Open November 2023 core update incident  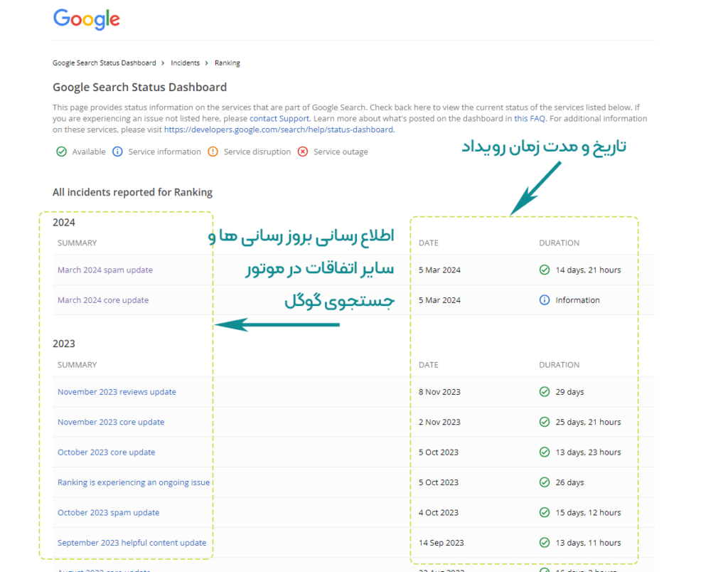click(111, 422)
